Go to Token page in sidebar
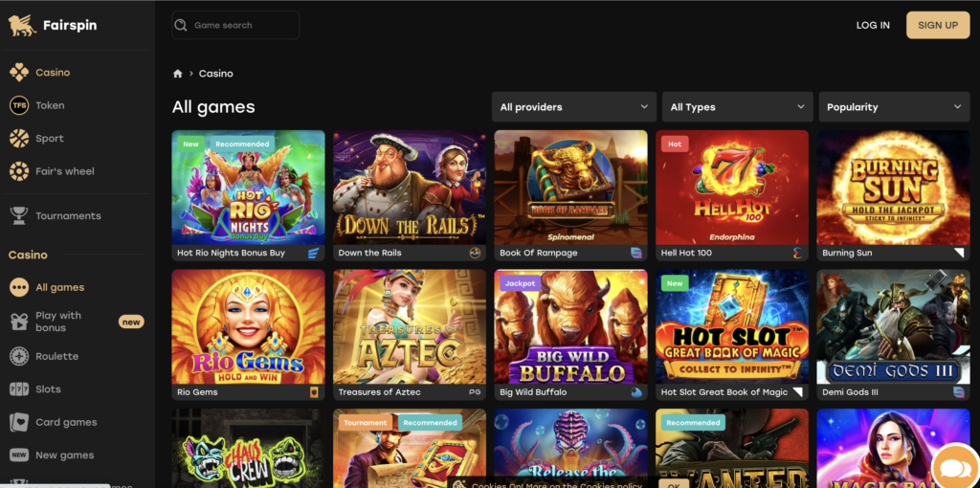 point(50,105)
